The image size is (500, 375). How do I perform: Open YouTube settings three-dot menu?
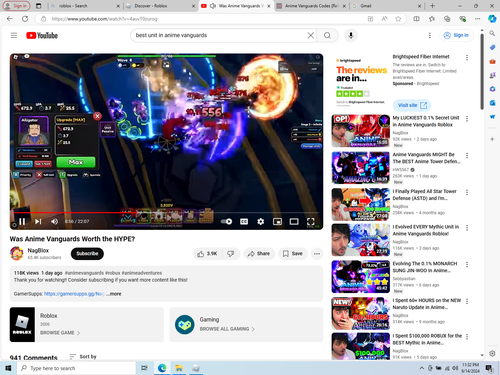click(430, 35)
